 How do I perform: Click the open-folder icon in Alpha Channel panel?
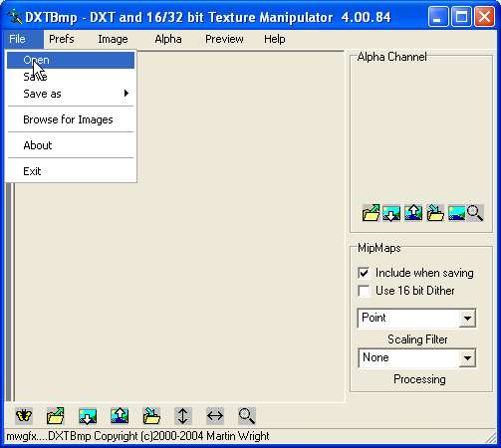point(371,213)
